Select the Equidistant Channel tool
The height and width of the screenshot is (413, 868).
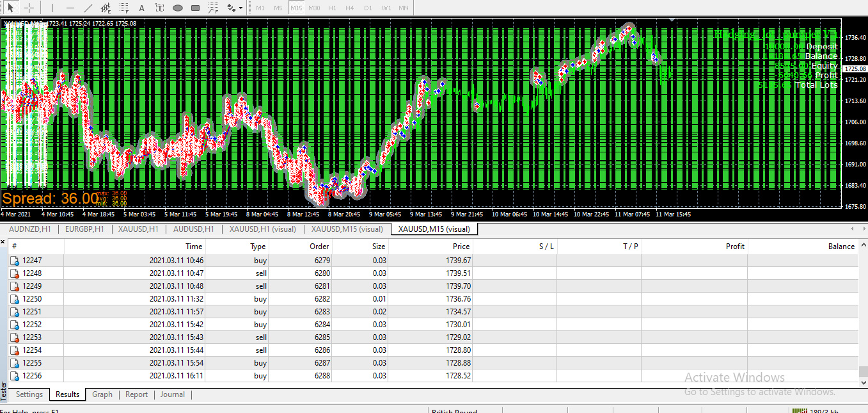tap(106, 8)
